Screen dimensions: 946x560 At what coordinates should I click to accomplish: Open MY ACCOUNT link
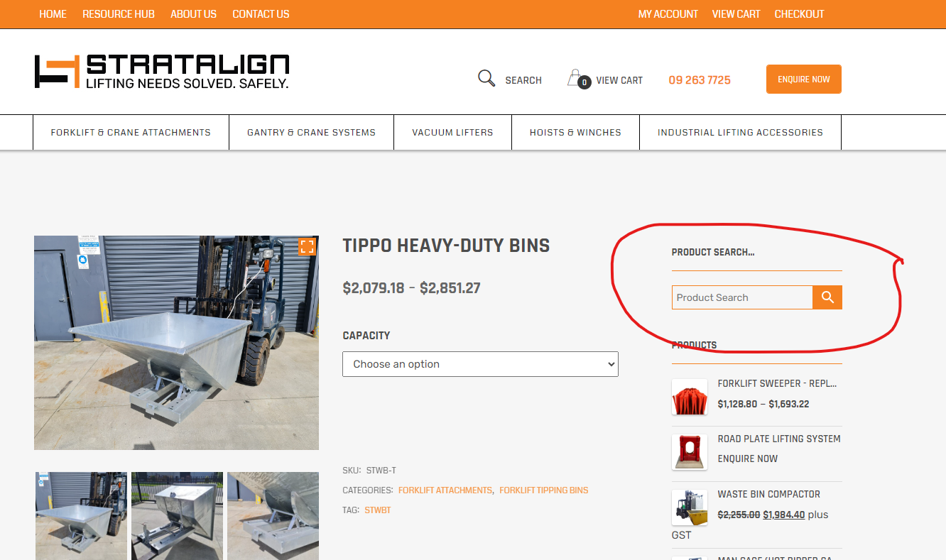click(668, 14)
